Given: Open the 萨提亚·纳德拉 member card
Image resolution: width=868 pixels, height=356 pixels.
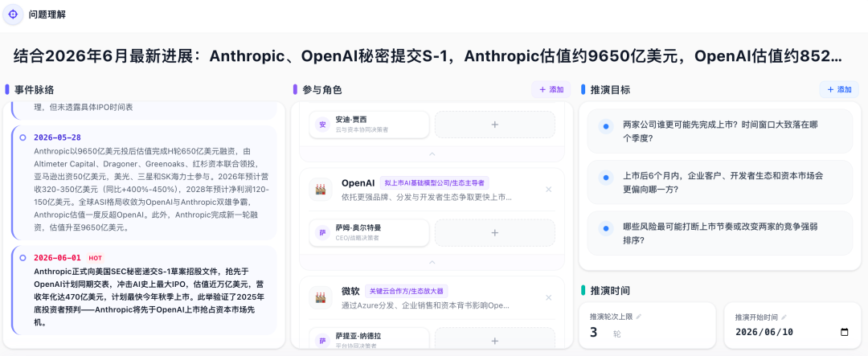Looking at the screenshot, I should coord(369,340).
